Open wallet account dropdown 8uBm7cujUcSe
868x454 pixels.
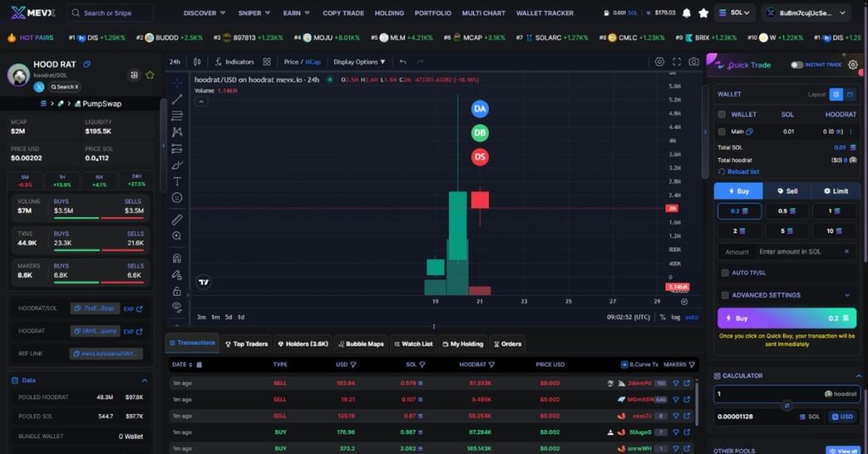807,13
